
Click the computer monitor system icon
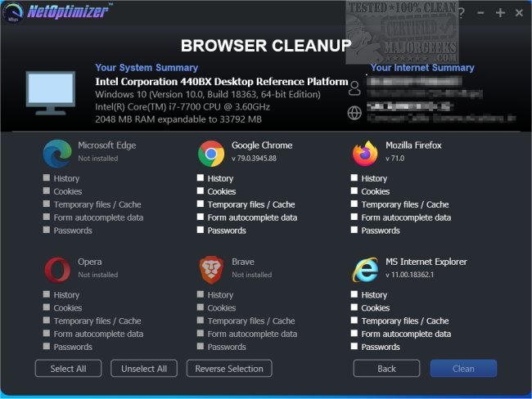tap(51, 93)
